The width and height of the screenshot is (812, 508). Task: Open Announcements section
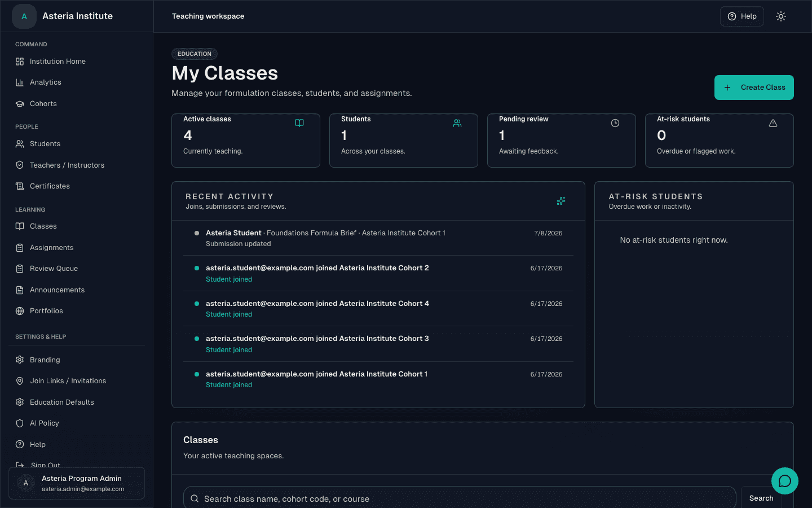pyautogui.click(x=77, y=290)
